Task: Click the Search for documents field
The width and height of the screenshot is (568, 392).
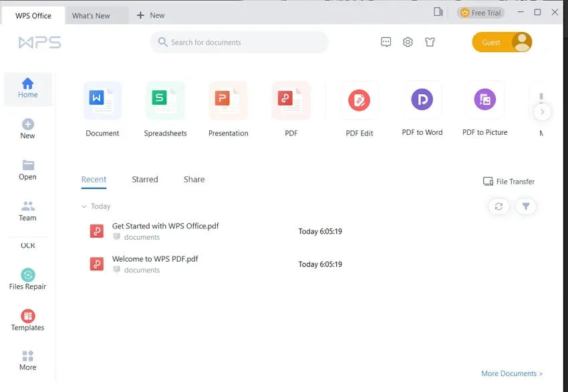Action: tap(239, 42)
